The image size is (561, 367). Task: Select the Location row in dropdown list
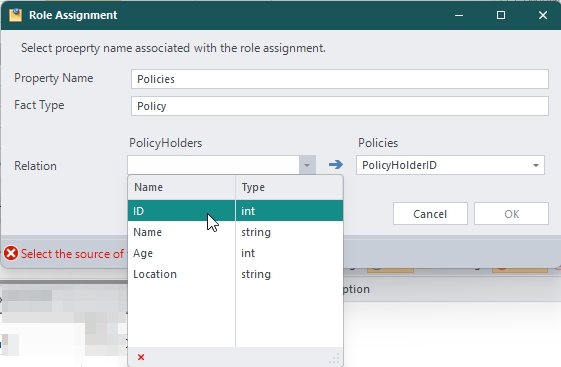[x=235, y=274]
